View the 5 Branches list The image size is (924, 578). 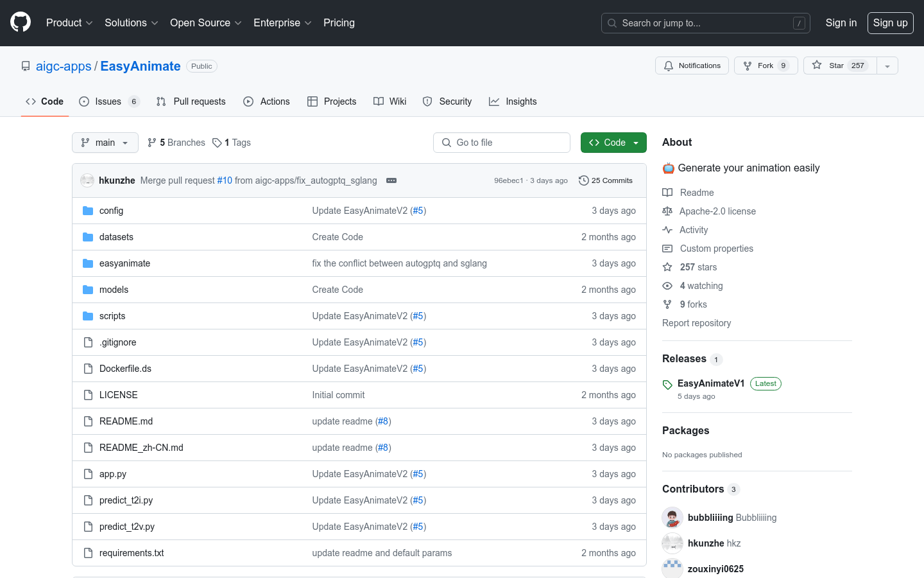[x=176, y=143]
